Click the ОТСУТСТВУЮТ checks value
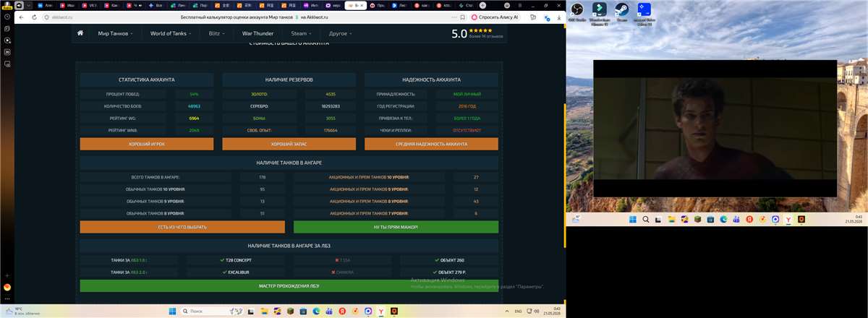 click(467, 131)
